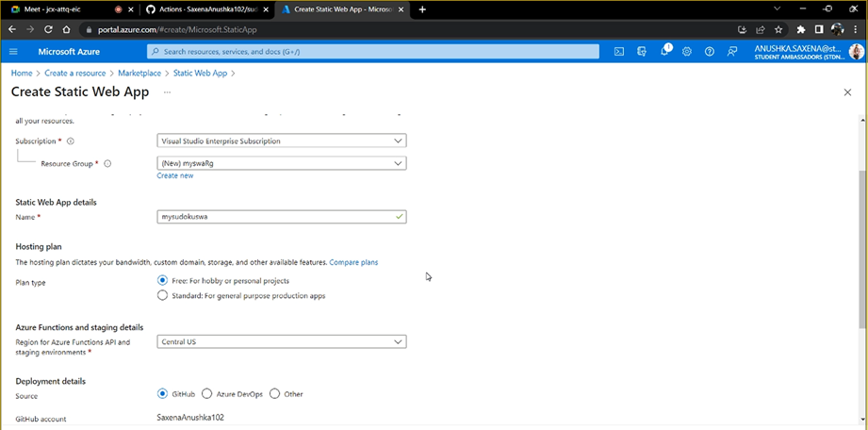Select the Standard plan type
This screenshot has height=430, width=868.
click(162, 295)
